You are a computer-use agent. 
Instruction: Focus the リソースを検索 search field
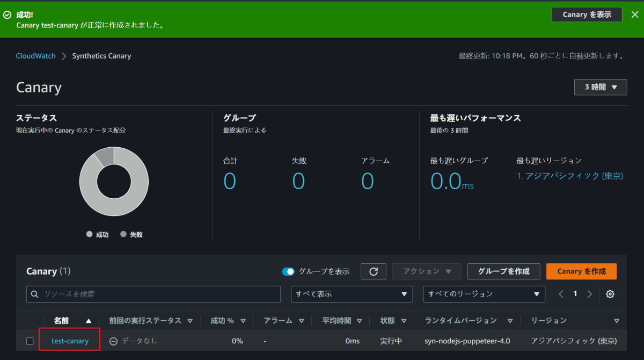(153, 294)
